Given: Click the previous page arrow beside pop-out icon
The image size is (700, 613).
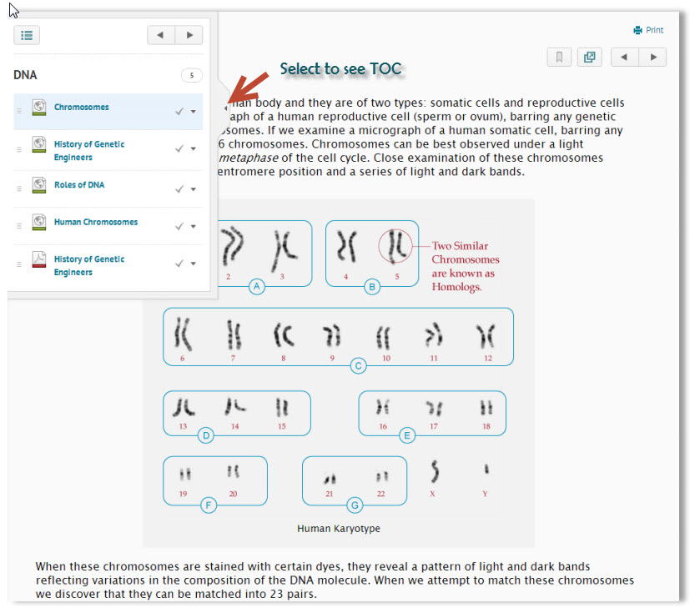Looking at the screenshot, I should [x=625, y=58].
